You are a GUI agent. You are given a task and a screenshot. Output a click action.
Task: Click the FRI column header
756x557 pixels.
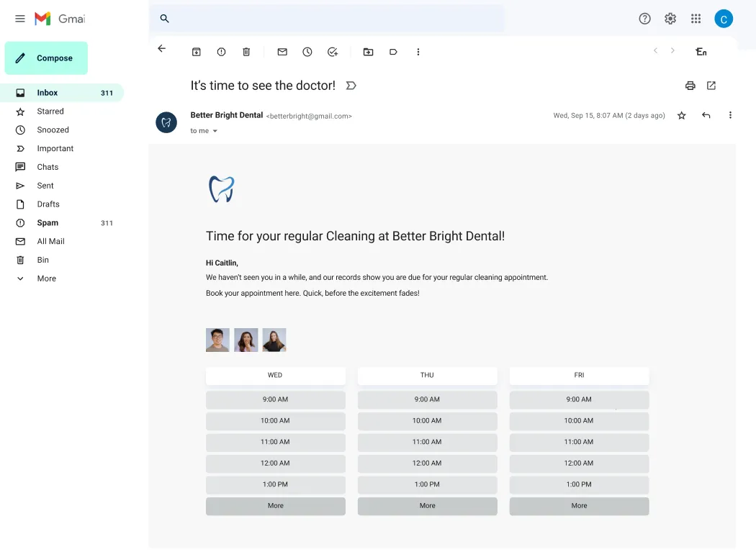pos(579,376)
